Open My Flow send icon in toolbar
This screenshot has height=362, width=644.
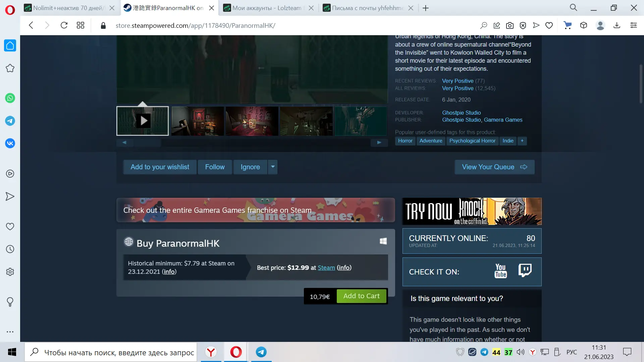[536, 25]
